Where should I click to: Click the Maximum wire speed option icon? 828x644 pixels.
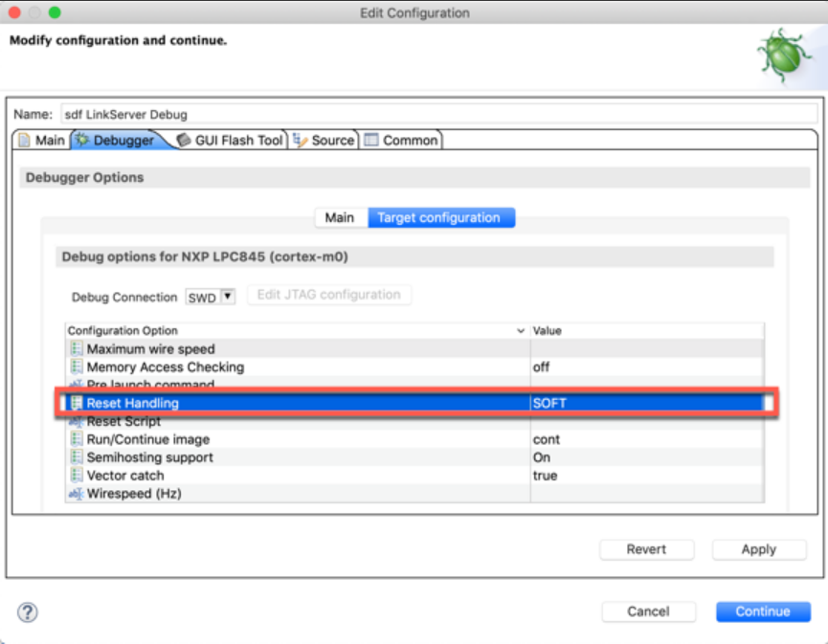pyautogui.click(x=77, y=349)
